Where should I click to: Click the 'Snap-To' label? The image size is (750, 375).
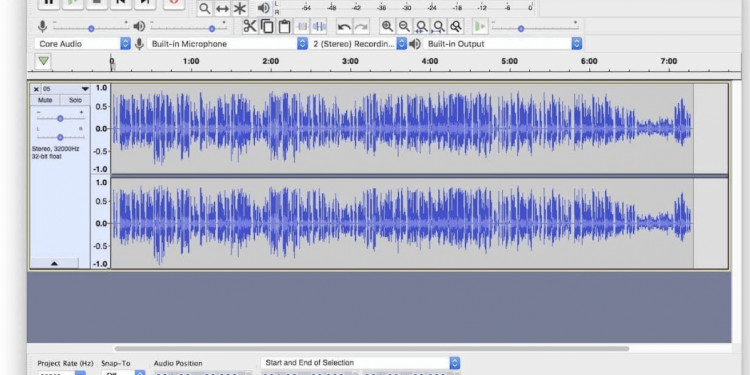[x=116, y=364]
